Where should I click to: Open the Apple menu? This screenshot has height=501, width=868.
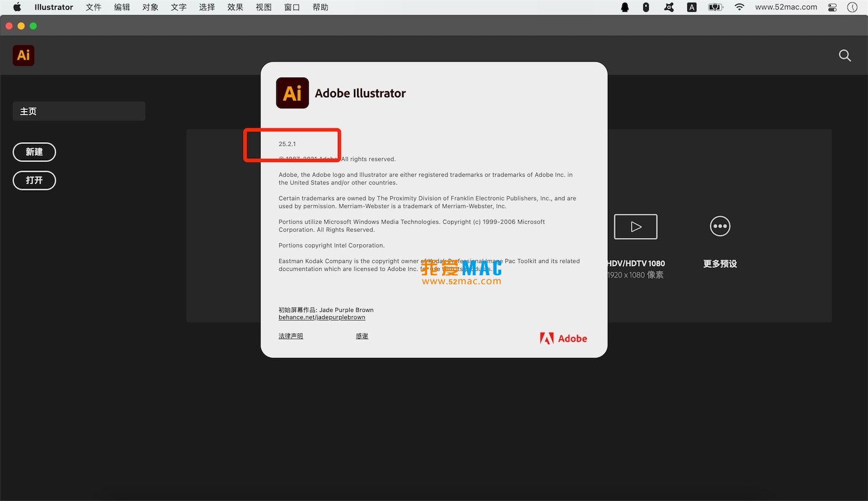[x=16, y=7]
